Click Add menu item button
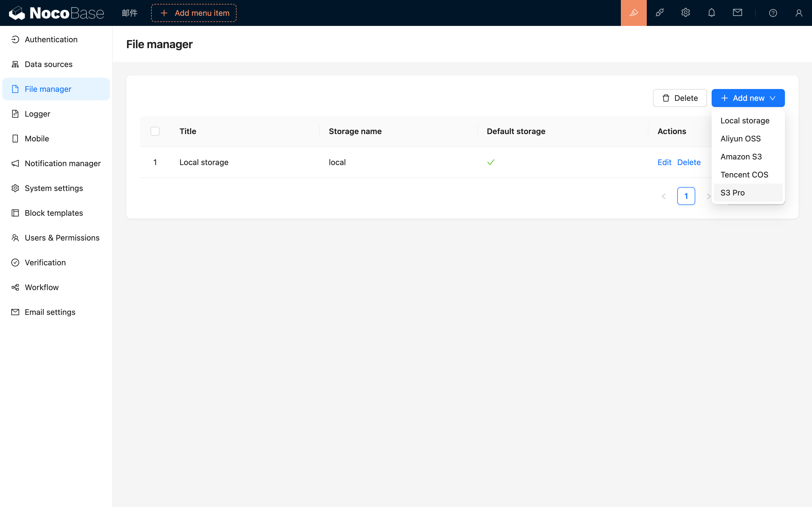Screen dimensions: 812x507 (194, 13)
